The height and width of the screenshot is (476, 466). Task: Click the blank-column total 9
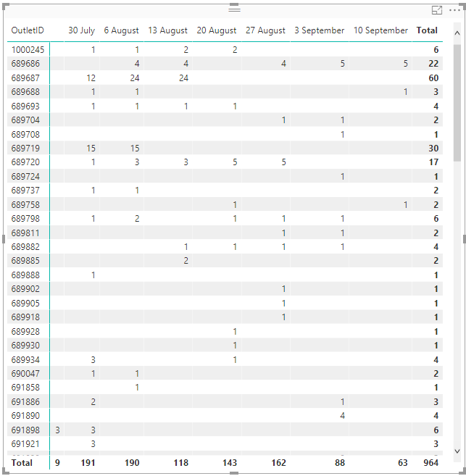[57, 463]
